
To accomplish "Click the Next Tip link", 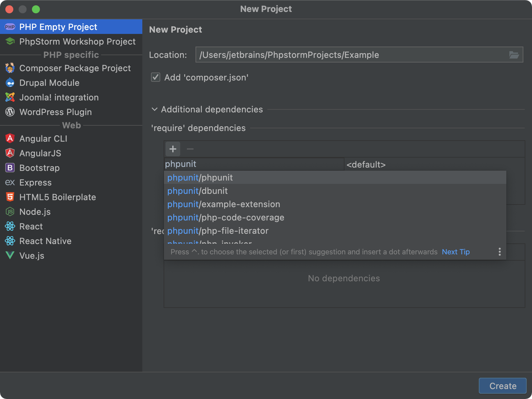I will click(456, 252).
